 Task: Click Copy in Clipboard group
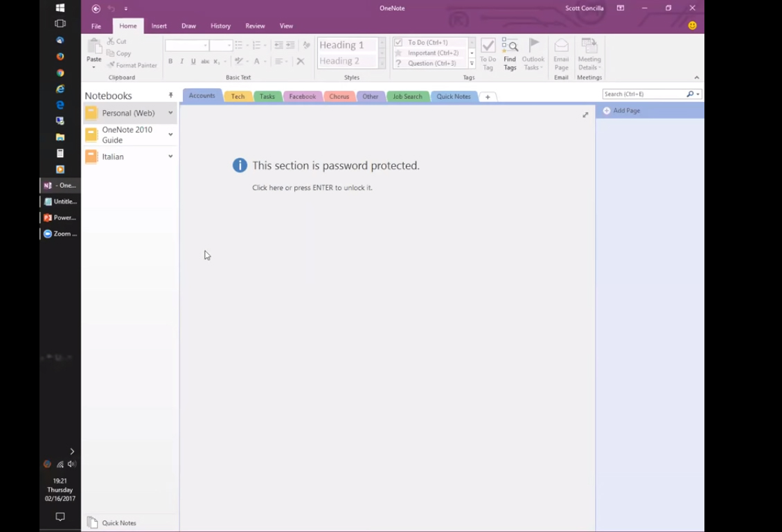click(118, 53)
